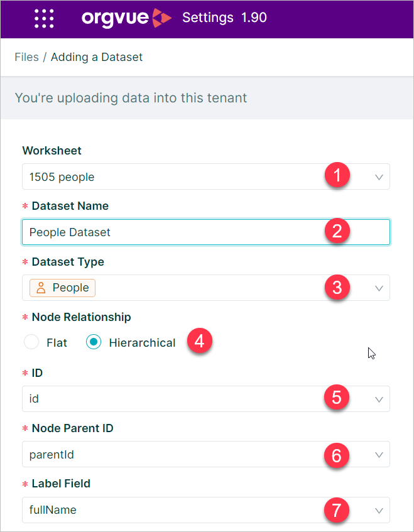Click red marker 3 beside Dataset Type
Screen dimensions: 414x532
[337, 288]
